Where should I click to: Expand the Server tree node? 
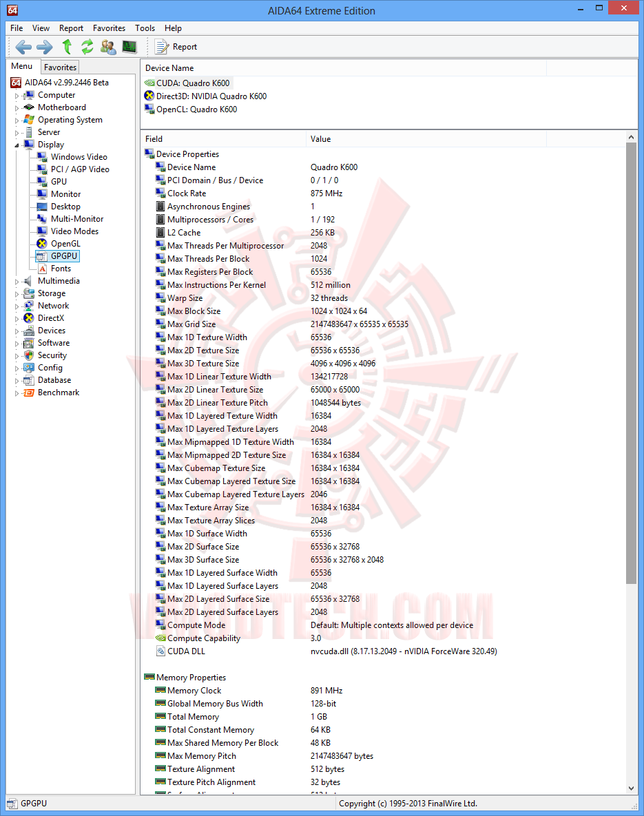pyautogui.click(x=17, y=133)
